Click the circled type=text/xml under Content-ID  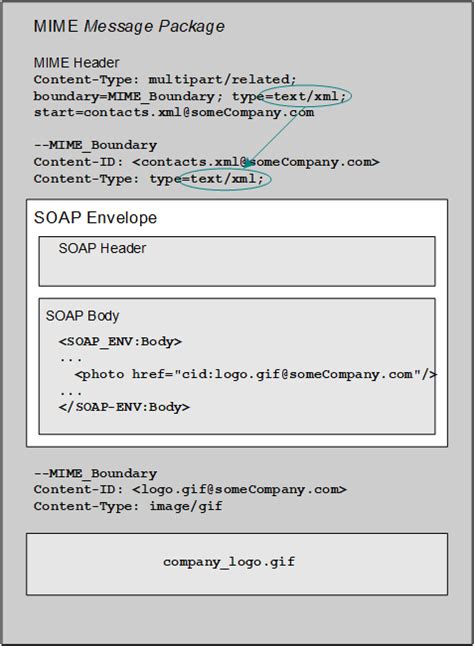pos(225,179)
